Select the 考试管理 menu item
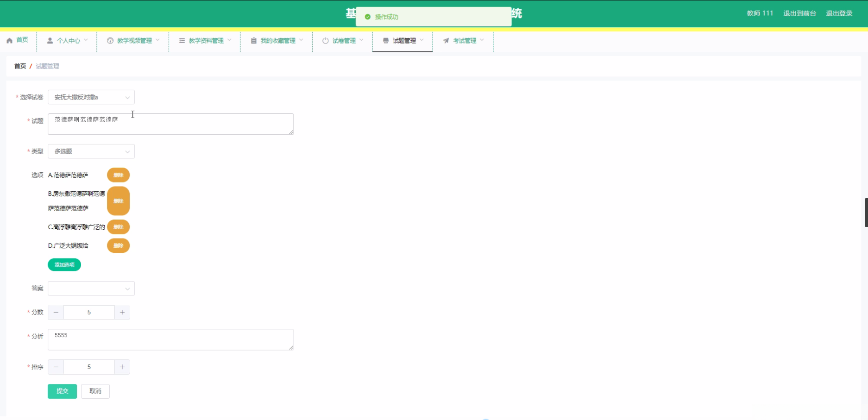 pos(465,41)
